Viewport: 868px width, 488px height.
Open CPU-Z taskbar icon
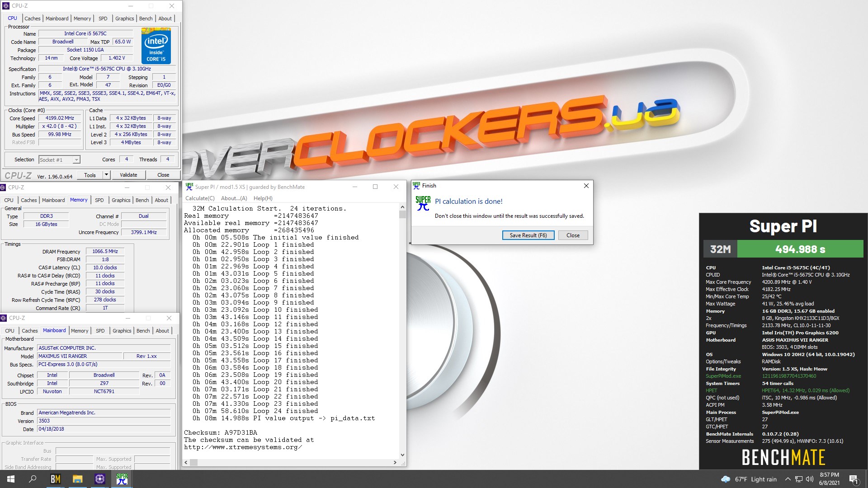click(x=99, y=479)
